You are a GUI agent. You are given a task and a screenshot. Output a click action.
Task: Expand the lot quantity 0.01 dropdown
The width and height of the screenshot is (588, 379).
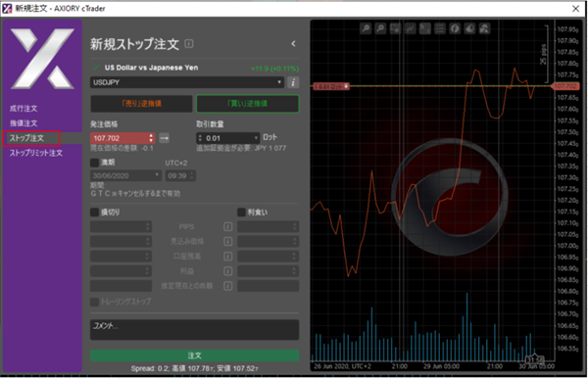pos(256,138)
